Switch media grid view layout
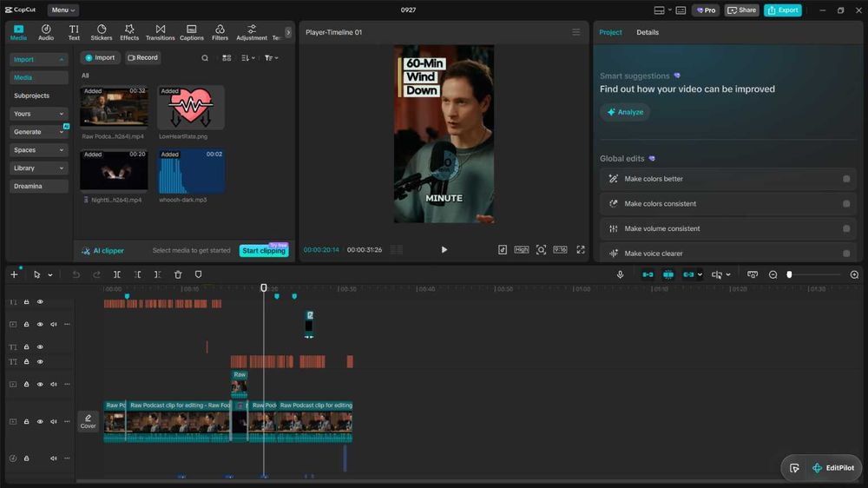 point(227,57)
